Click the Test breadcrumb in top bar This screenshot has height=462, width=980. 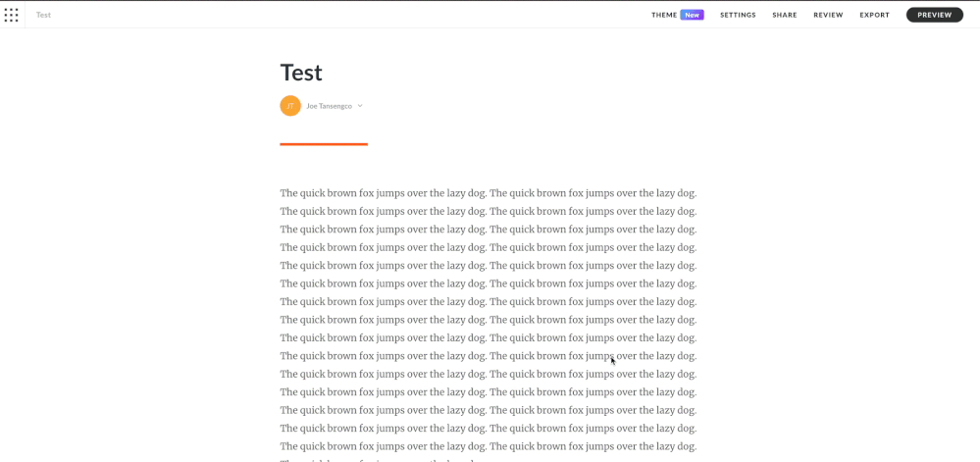[43, 15]
